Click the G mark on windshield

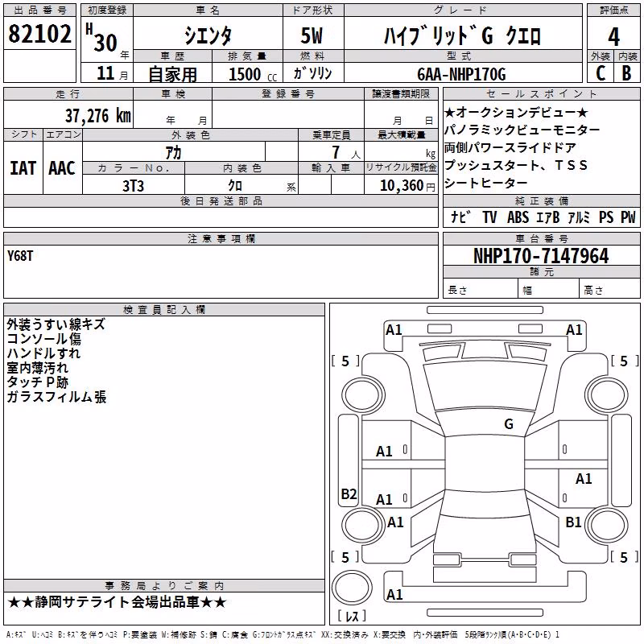pos(509,424)
